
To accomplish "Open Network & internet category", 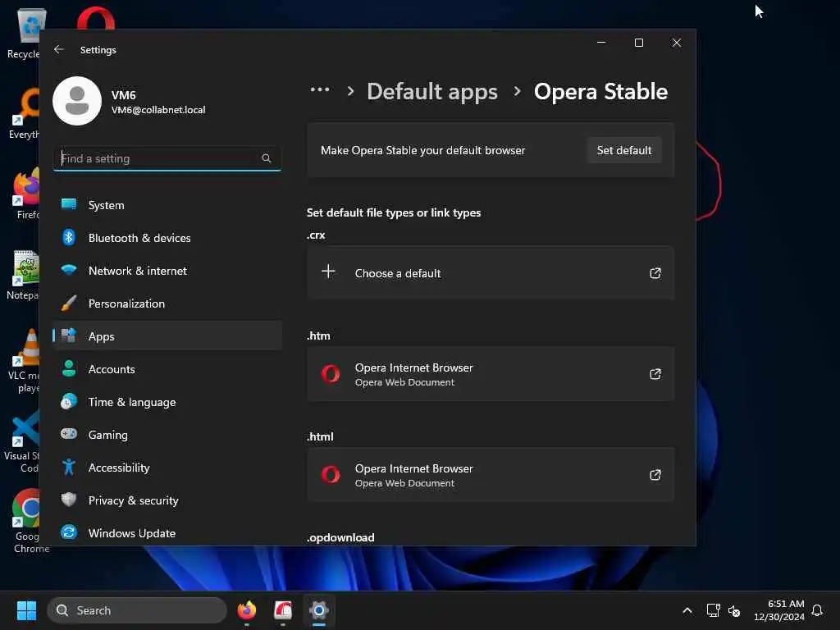I will [167, 271].
